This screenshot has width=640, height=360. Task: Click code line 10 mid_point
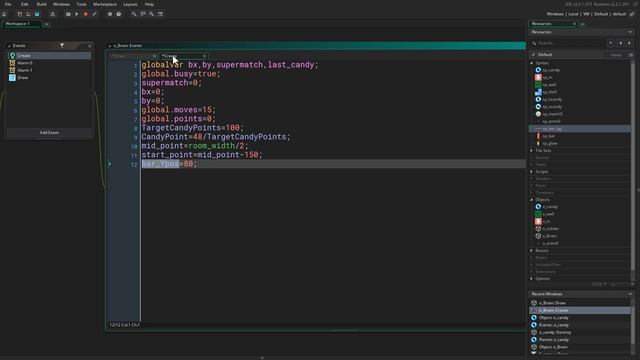pyautogui.click(x=195, y=146)
